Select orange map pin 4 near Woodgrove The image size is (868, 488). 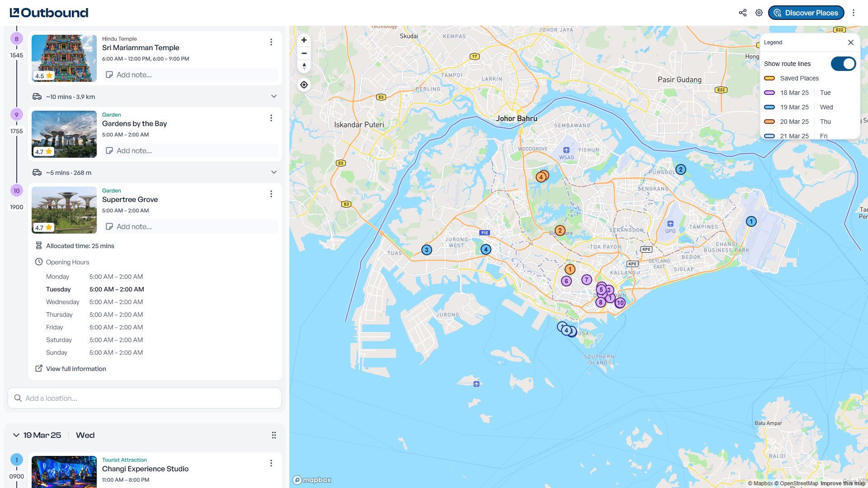point(541,177)
